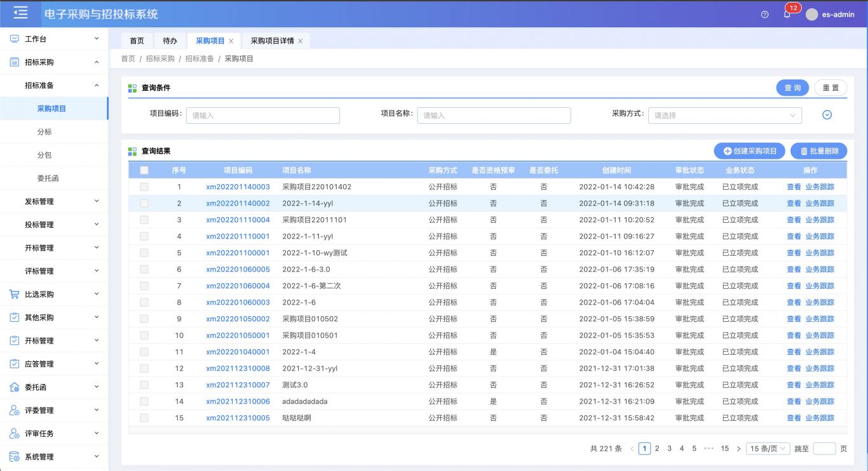Check the box for row xm202201140002
Viewport: 868px width, 471px height.
point(144,203)
